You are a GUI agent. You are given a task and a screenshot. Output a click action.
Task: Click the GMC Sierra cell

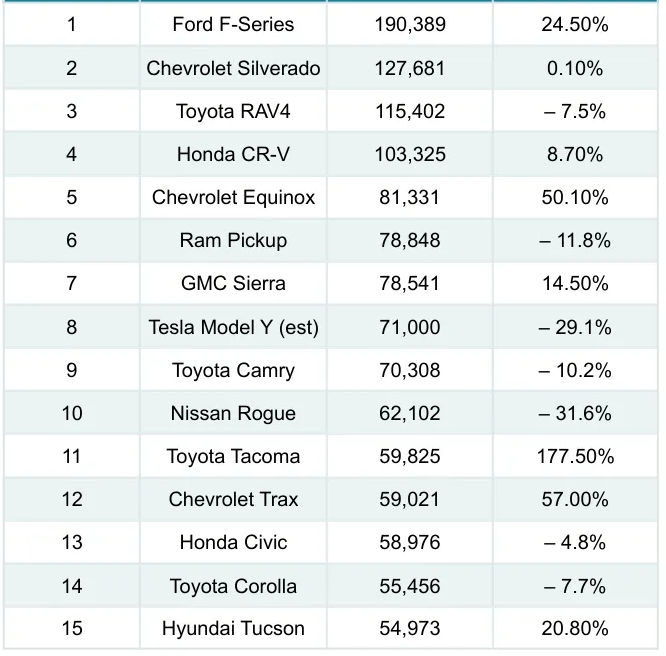tap(233, 283)
